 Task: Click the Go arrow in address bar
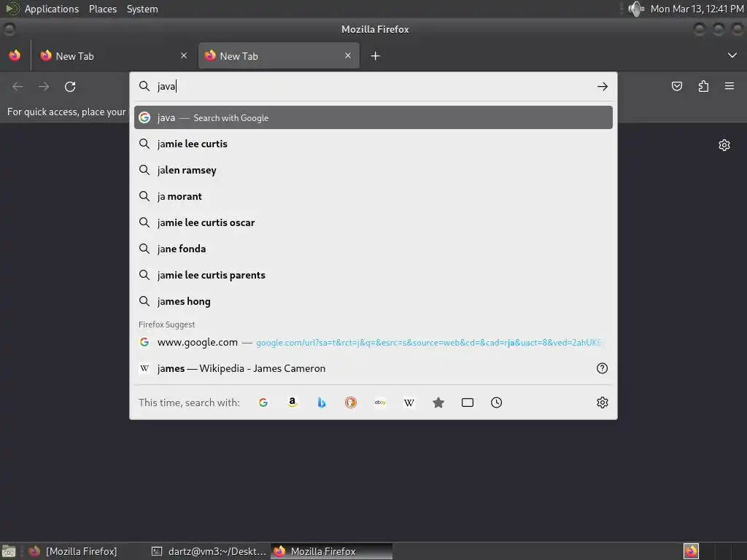(602, 86)
